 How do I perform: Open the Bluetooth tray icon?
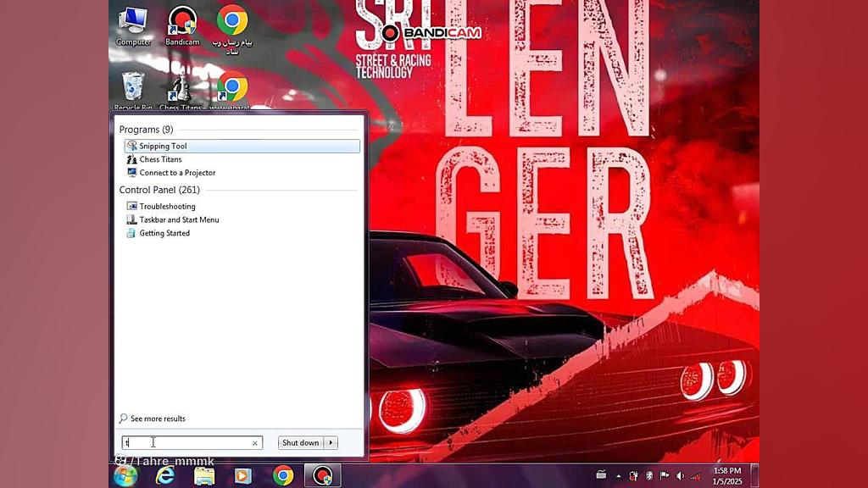click(x=648, y=476)
